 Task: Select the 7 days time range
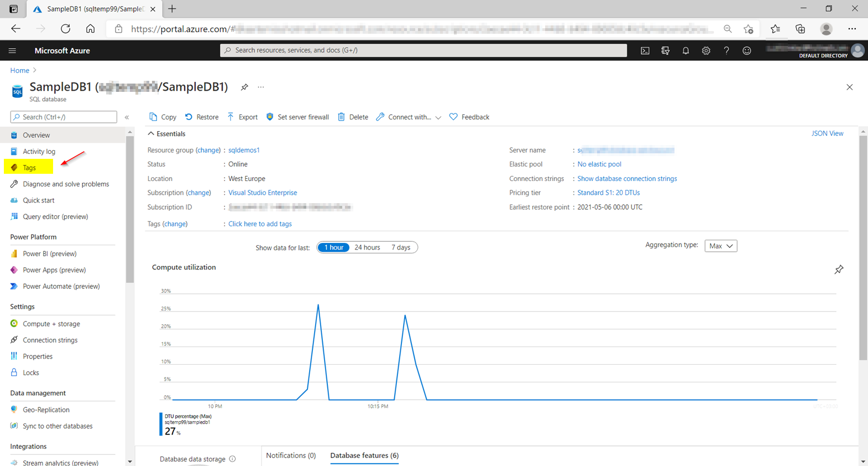(x=401, y=247)
